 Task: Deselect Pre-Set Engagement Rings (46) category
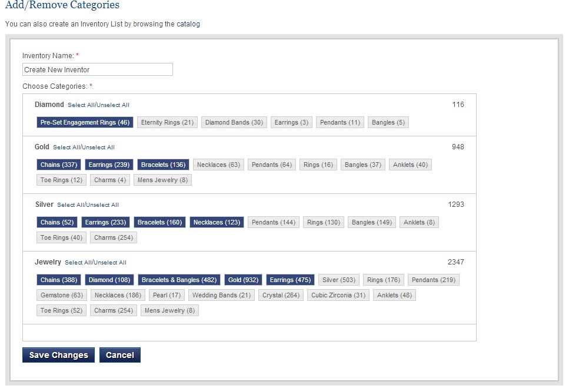coord(85,122)
